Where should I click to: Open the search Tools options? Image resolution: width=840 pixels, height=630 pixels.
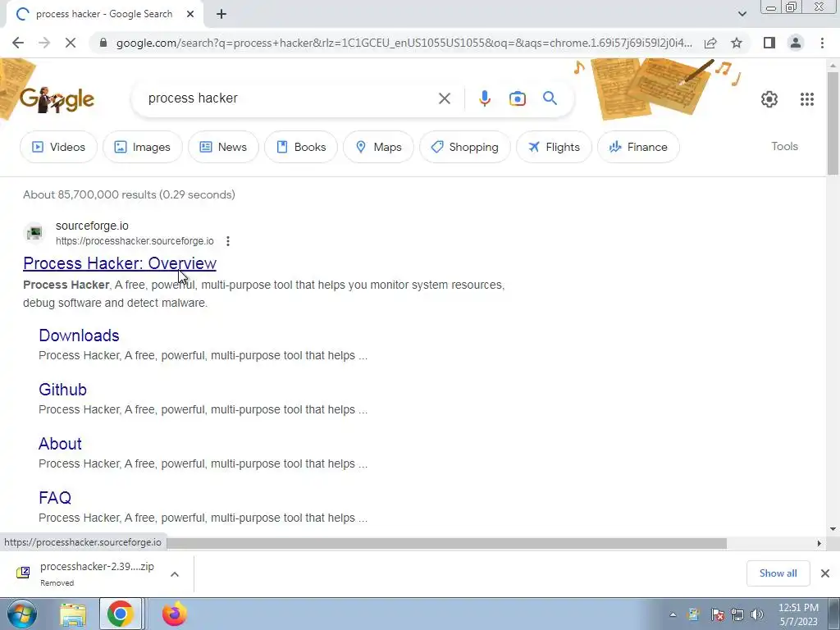click(x=784, y=146)
